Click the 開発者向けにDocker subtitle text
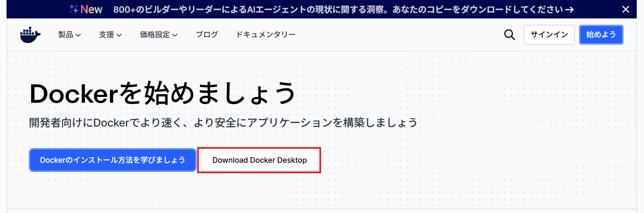Image resolution: width=644 pixels, height=213 pixels. point(223,123)
